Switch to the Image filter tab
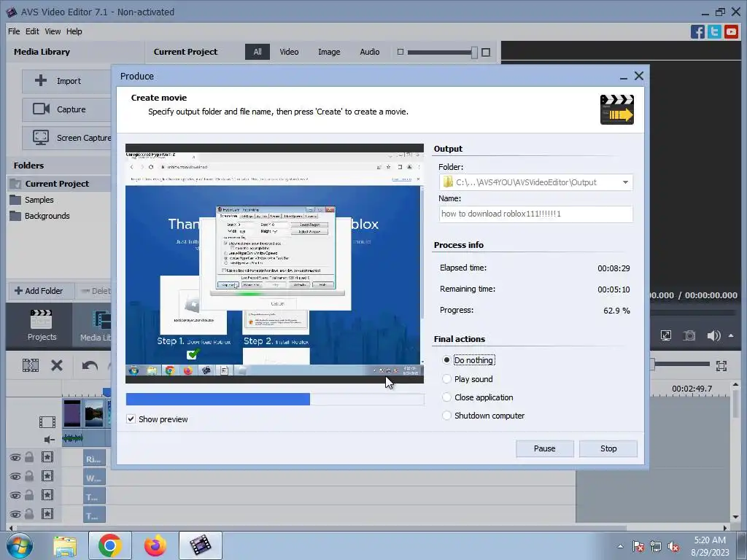Image resolution: width=747 pixels, height=560 pixels. [x=329, y=52]
